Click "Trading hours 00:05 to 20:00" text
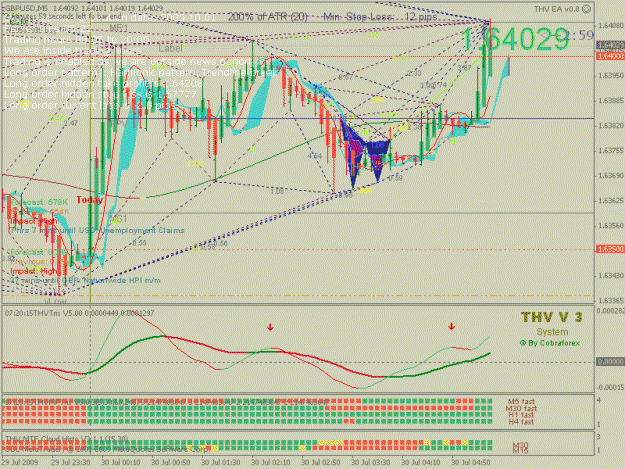This screenshot has width=625, height=469. click(x=76, y=39)
